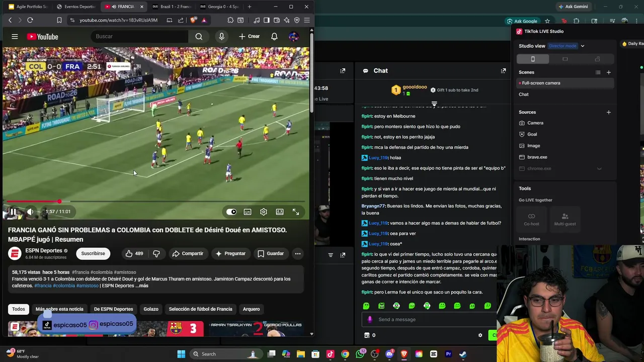This screenshot has width=644, height=362.
Task: Click the YouTube logo
Action: 43,37
